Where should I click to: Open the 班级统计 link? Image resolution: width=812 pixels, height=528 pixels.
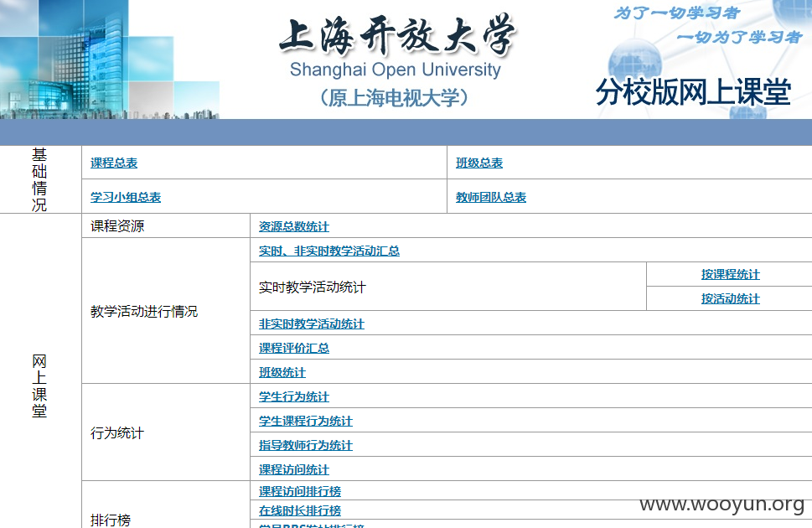click(282, 373)
